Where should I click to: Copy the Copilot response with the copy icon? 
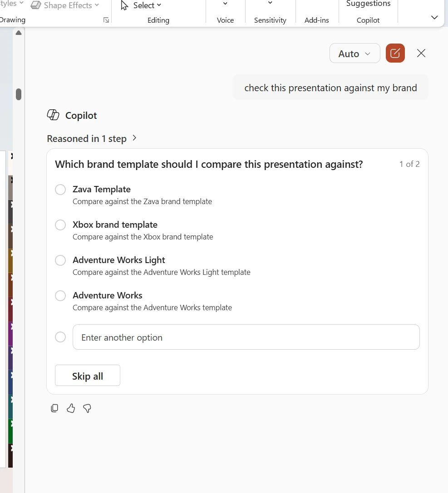(54, 408)
